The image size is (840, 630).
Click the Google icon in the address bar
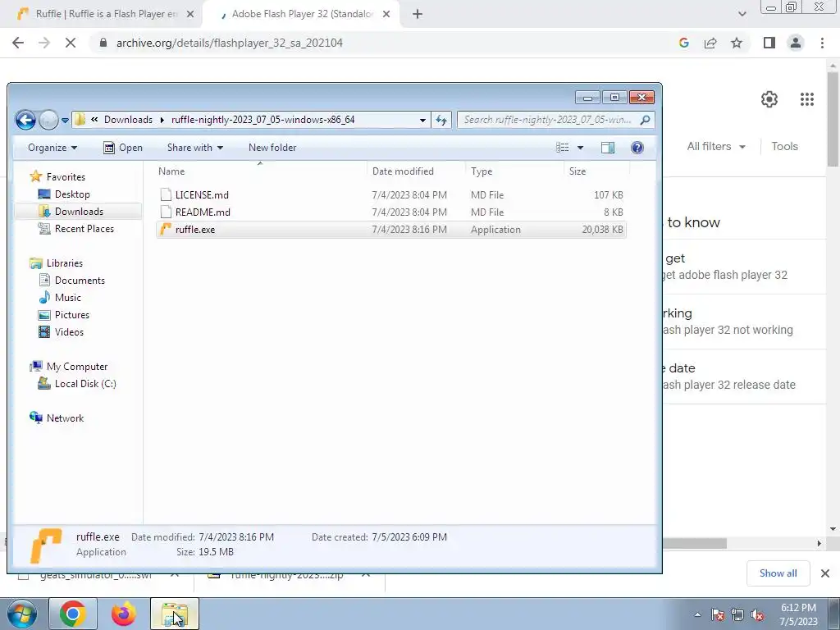pos(683,43)
